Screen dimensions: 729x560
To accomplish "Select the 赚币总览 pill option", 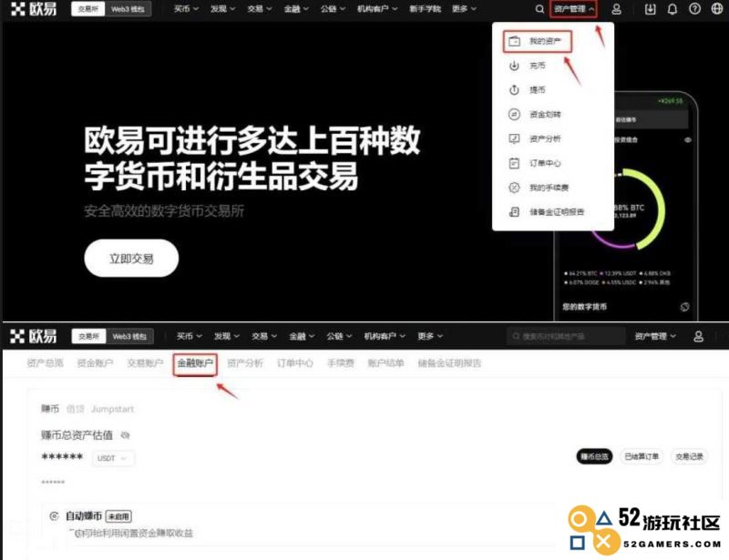I will coord(594,457).
